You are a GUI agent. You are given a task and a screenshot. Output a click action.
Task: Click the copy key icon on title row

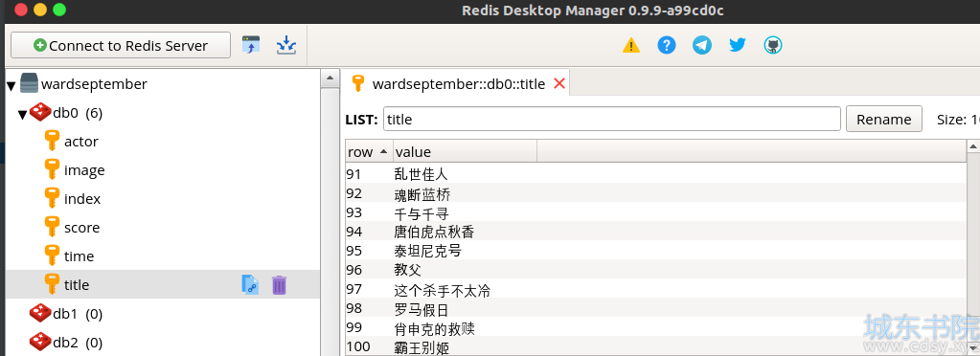(x=250, y=285)
